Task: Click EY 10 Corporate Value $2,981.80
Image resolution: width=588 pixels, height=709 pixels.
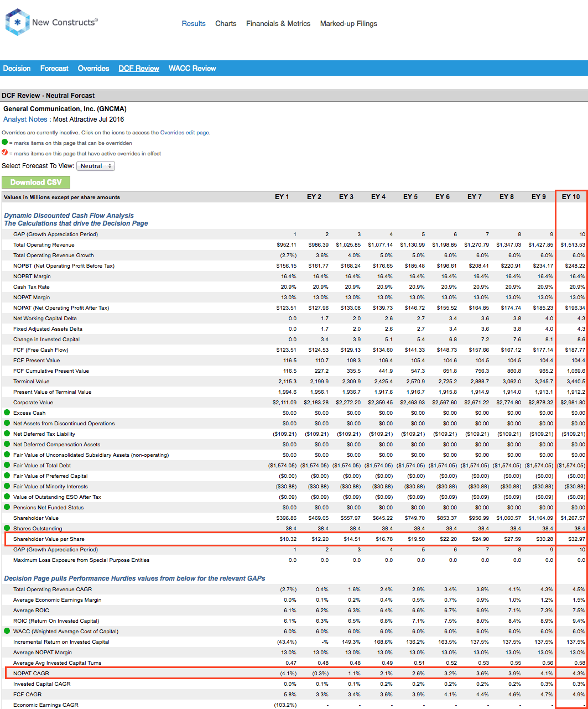Action: point(573,403)
